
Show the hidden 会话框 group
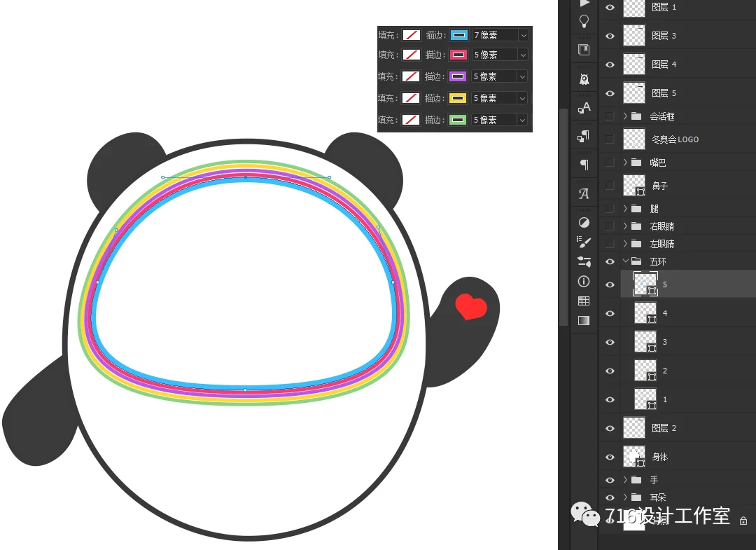(610, 116)
